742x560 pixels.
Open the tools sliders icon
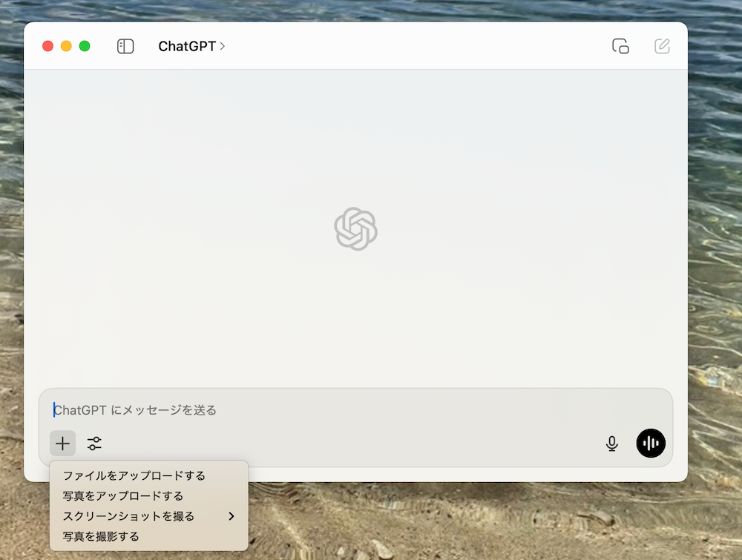tap(94, 444)
